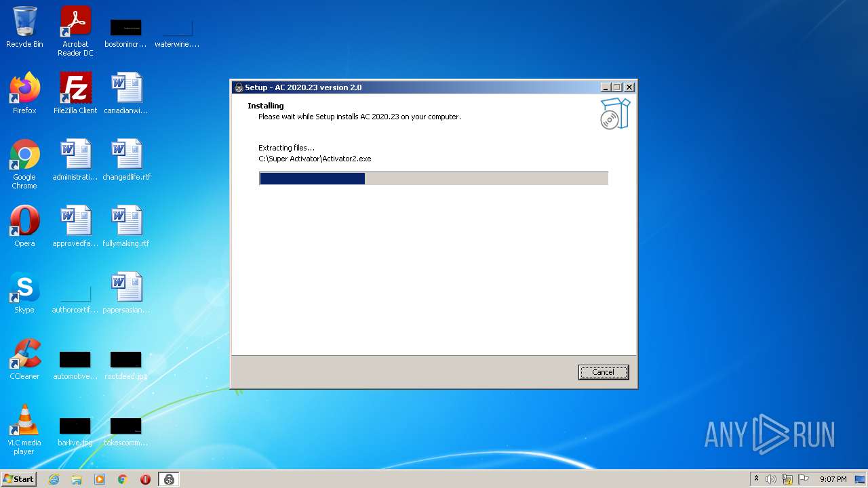Open Windows Explorer from taskbar
Viewport: 868px width, 488px height.
[77, 479]
